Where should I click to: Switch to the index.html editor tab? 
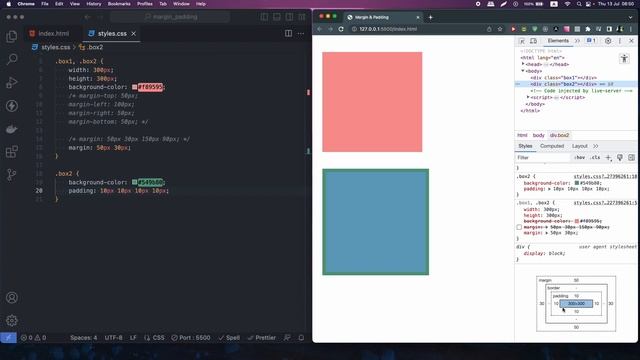tap(49, 33)
